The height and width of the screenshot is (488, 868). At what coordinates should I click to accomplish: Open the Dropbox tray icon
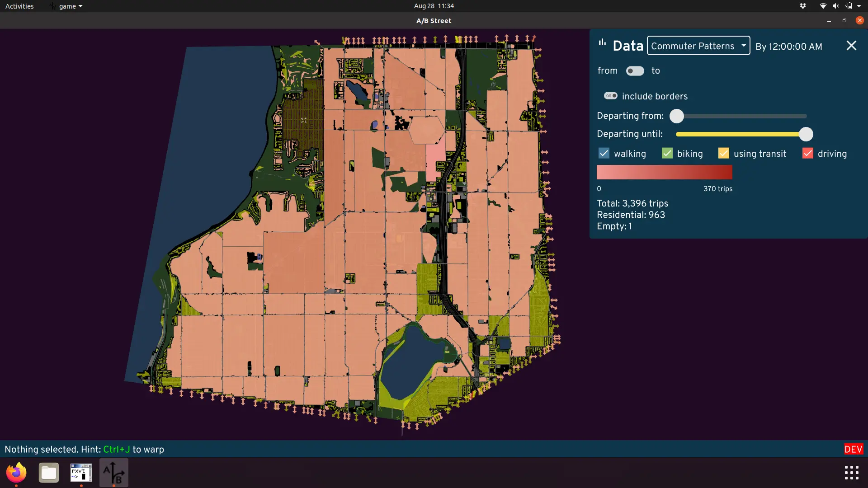(803, 6)
